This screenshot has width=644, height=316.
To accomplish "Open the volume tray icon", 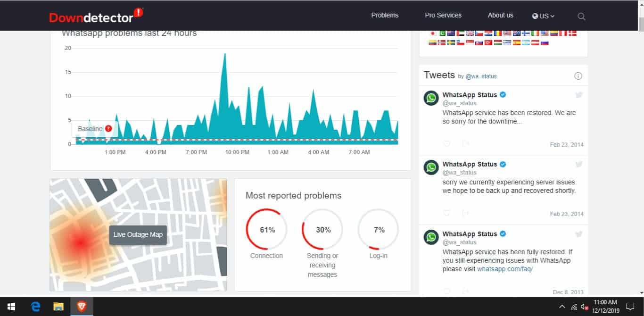I will pos(585,307).
